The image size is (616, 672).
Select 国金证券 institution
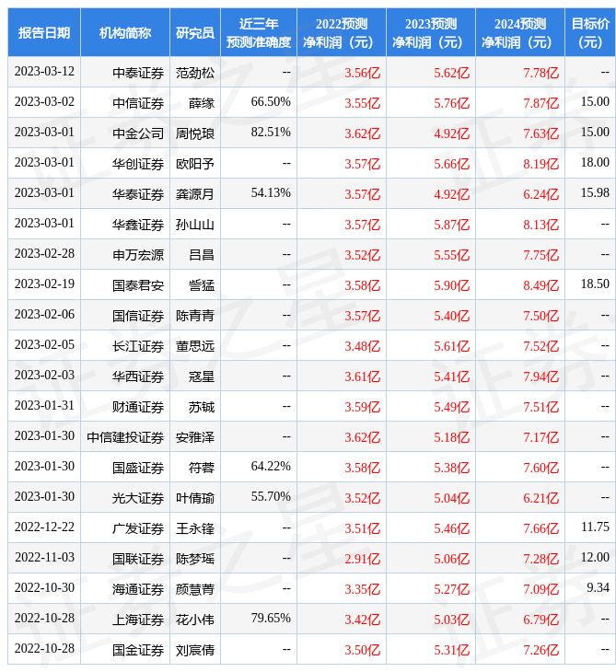138,651
